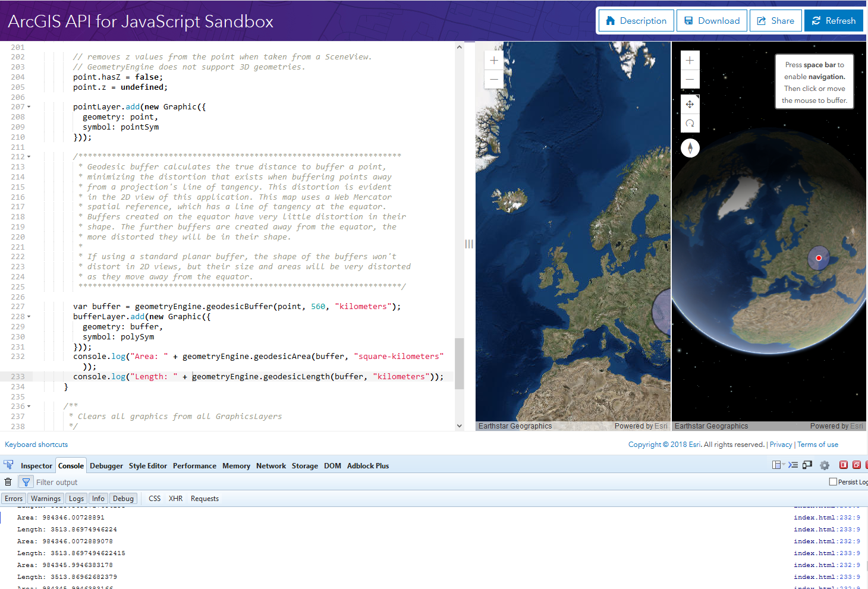Image resolution: width=868 pixels, height=589 pixels.
Task: Click the splitter handle between editor and map
Action: [469, 244]
